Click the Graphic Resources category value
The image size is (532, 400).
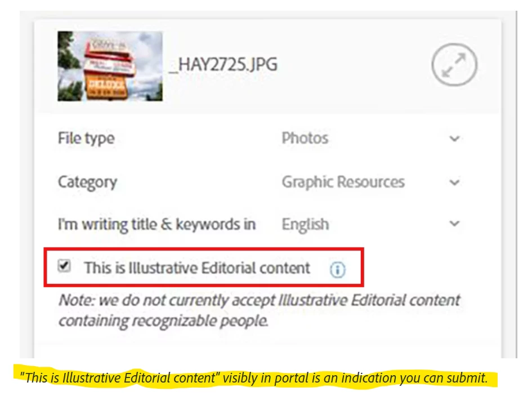pyautogui.click(x=343, y=183)
